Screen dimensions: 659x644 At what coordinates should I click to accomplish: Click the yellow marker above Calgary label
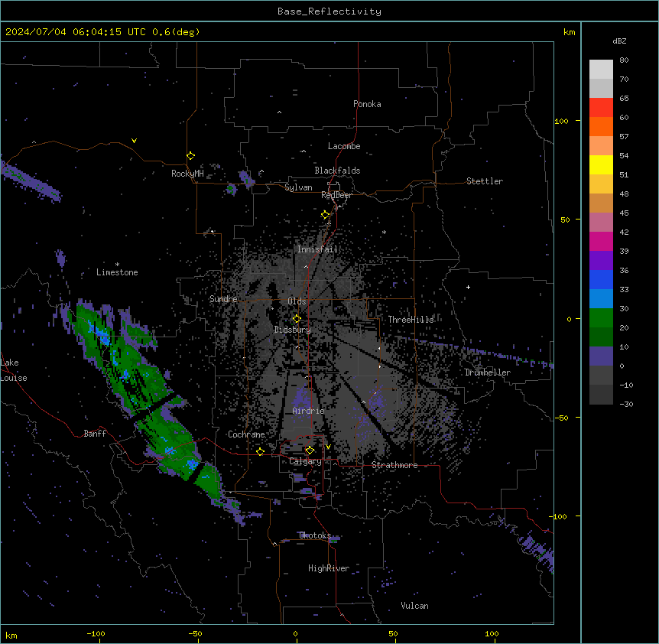pos(310,450)
